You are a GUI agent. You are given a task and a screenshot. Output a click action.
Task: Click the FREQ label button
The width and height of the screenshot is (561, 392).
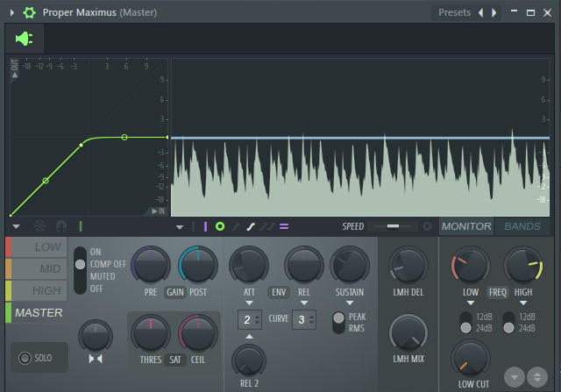coord(498,293)
